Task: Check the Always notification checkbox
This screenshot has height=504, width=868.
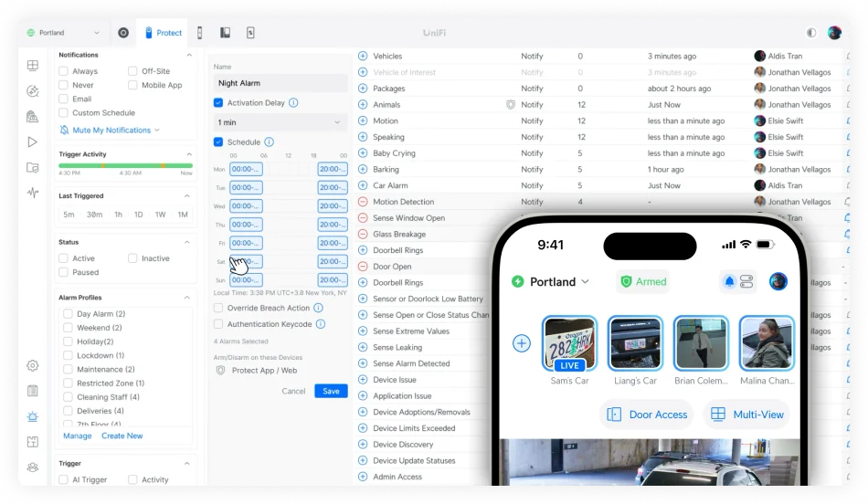Action: [x=64, y=71]
